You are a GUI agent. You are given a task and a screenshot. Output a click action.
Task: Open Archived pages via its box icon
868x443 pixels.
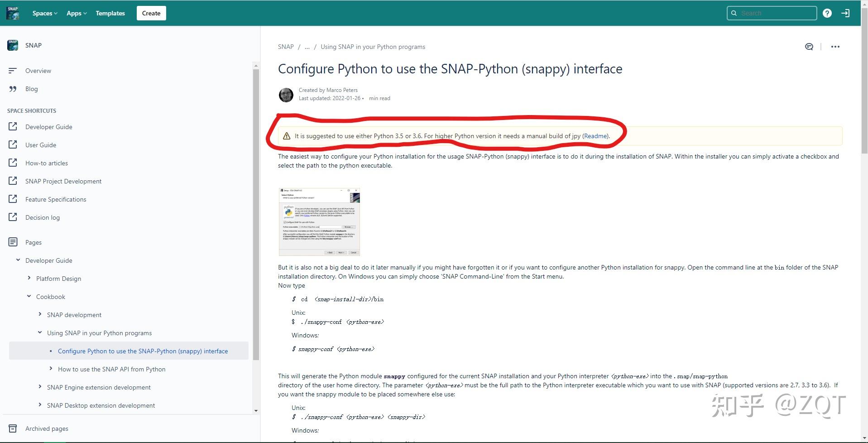[13, 428]
